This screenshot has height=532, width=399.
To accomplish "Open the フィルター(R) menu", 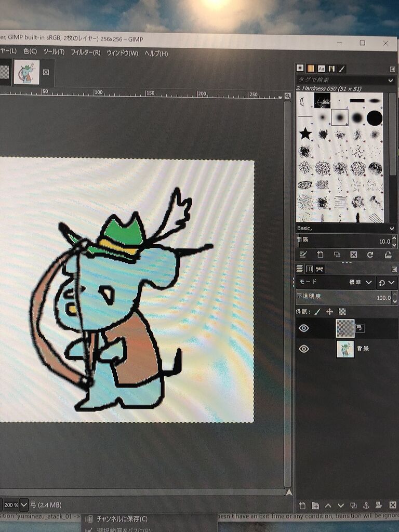I will click(86, 52).
